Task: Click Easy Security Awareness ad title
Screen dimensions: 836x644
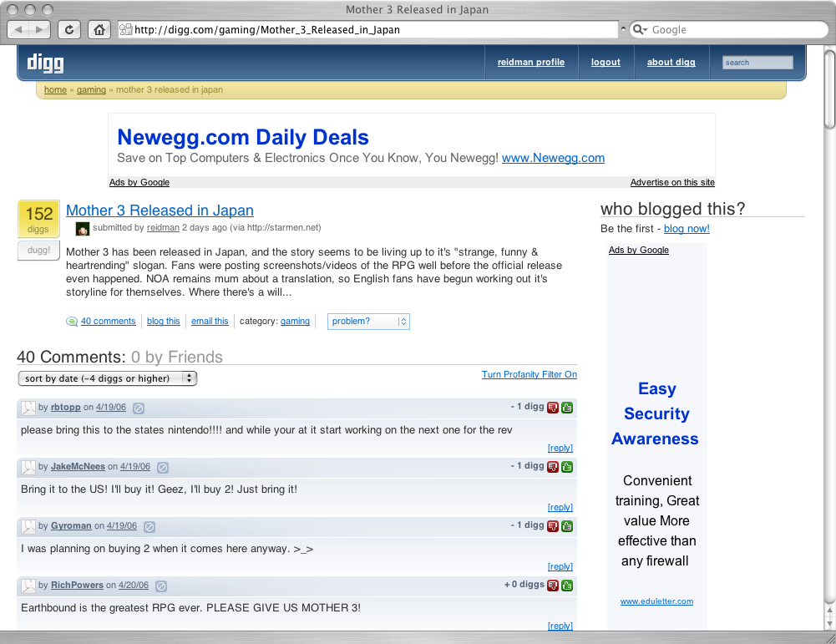Action: [x=656, y=413]
